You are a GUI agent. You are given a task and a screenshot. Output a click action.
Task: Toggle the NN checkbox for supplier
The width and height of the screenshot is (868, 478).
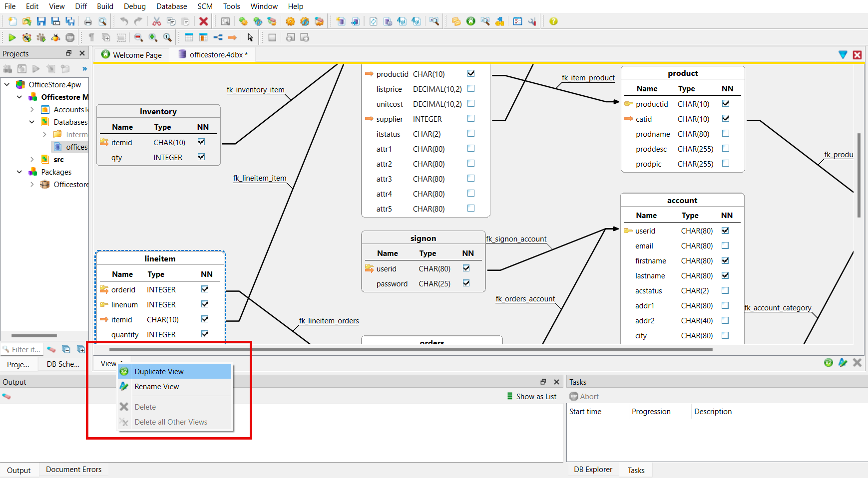click(470, 118)
